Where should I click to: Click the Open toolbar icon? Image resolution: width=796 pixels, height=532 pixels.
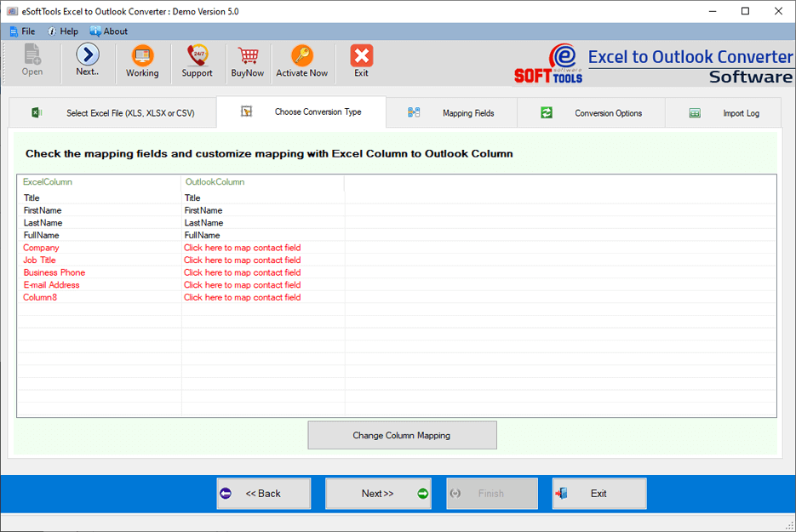coord(32,61)
